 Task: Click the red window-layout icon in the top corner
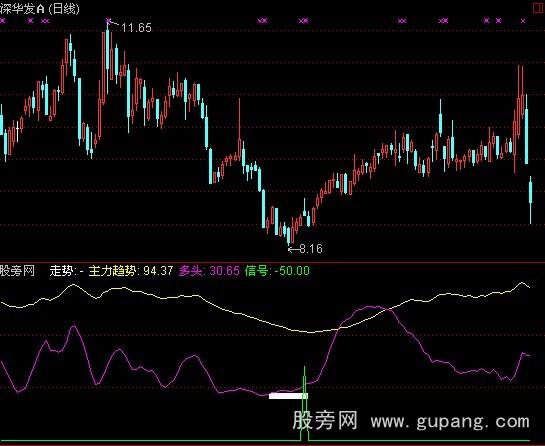[x=539, y=8]
